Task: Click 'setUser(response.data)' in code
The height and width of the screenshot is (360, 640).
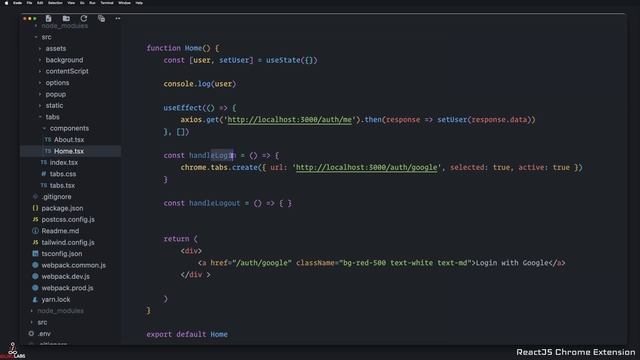Action: click(484, 120)
